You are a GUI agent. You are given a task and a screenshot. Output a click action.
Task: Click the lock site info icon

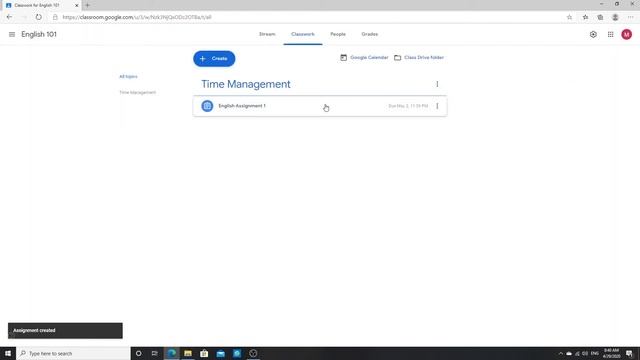[x=55, y=17]
